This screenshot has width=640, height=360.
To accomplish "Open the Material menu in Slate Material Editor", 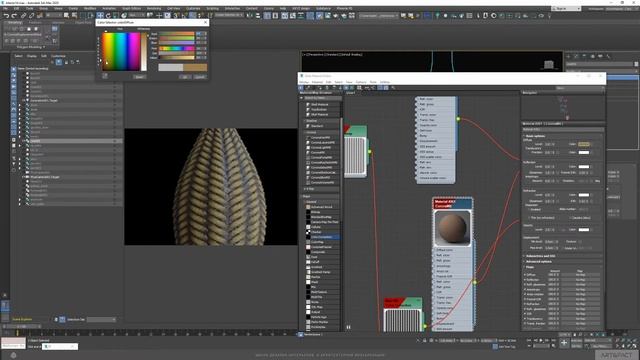I will pos(317,82).
